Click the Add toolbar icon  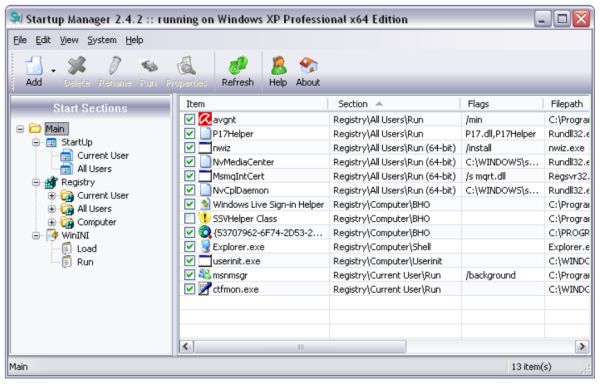pos(34,66)
